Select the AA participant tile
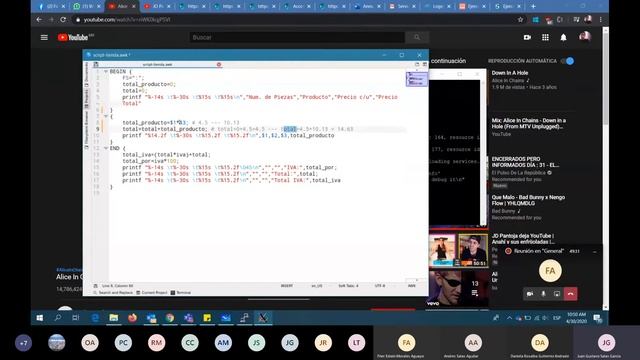640x360 pixels. (473, 343)
